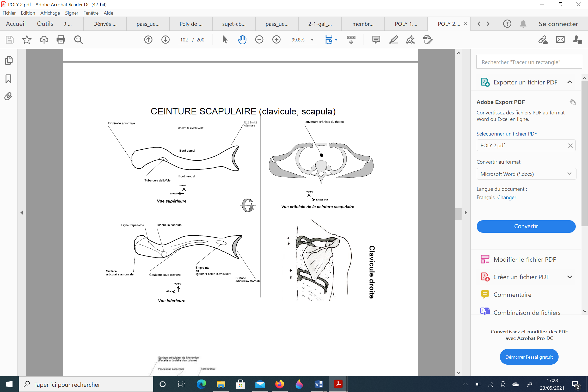Click the zoom out minus icon
This screenshot has height=392, width=588.
(x=259, y=40)
